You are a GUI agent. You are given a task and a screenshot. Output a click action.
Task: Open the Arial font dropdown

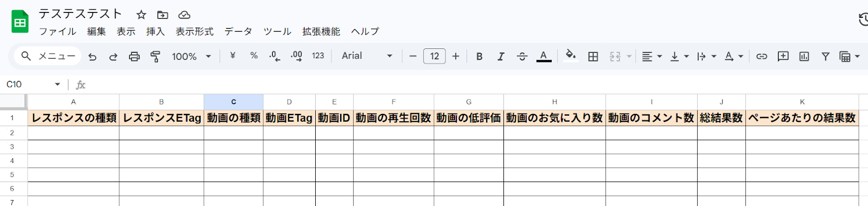[367, 56]
